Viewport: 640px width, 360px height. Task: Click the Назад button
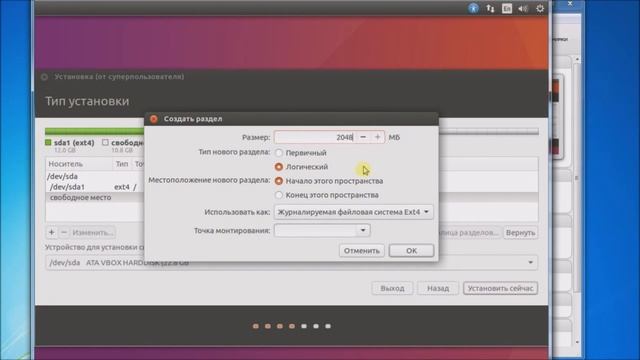tap(438, 288)
